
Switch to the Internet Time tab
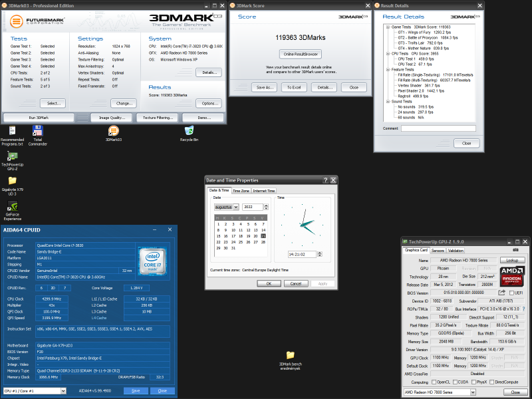click(x=263, y=191)
